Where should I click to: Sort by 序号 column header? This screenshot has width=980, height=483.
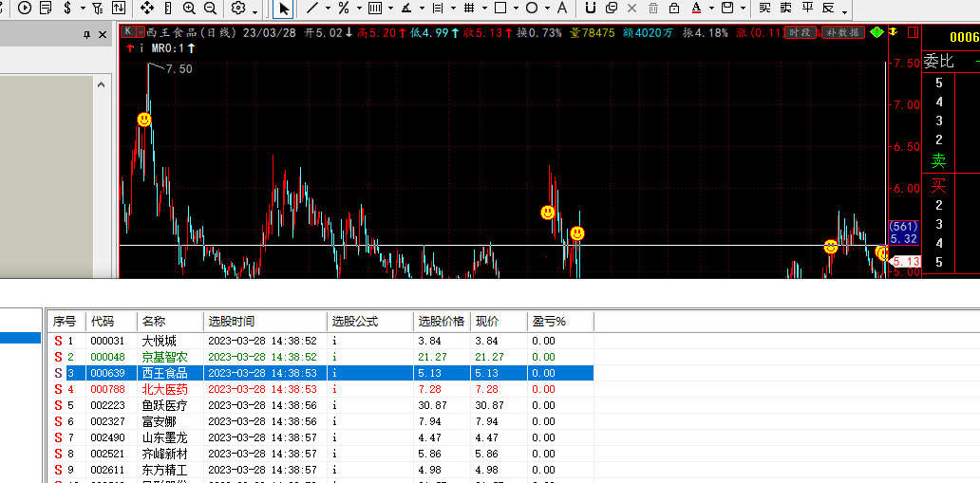(66, 322)
